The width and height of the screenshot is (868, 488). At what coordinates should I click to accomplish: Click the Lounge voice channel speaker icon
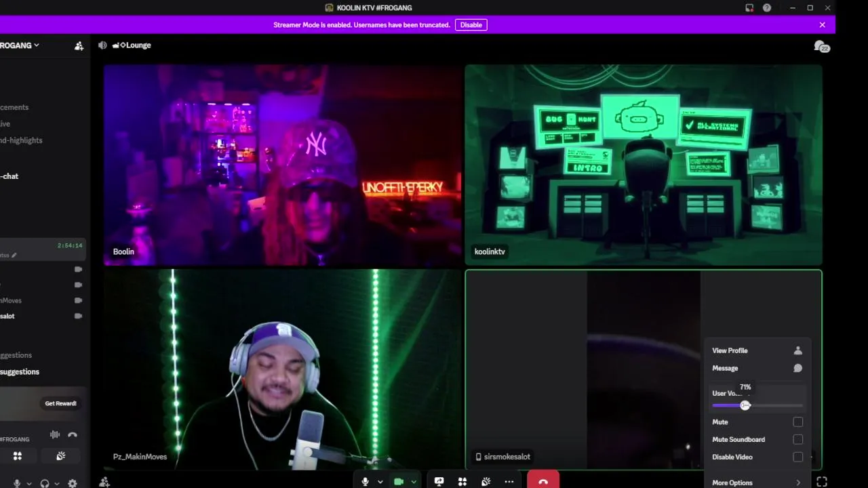[102, 45]
